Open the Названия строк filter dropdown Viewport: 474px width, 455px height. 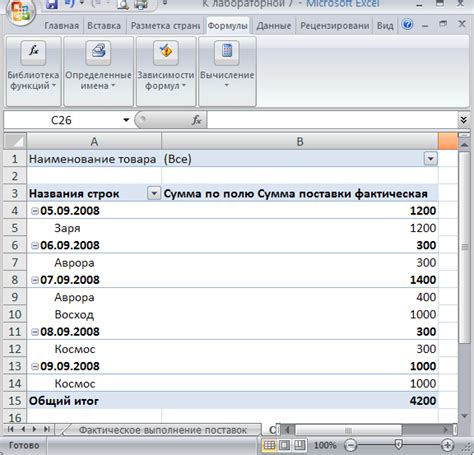[154, 193]
